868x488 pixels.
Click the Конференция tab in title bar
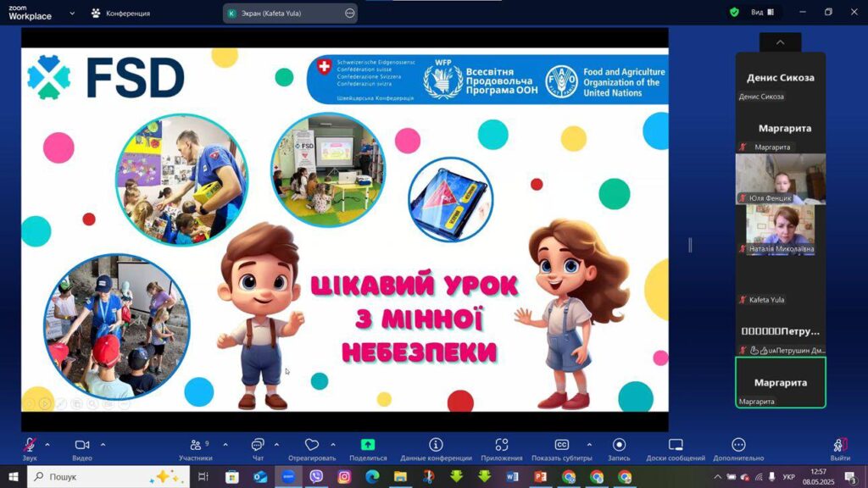(120, 14)
